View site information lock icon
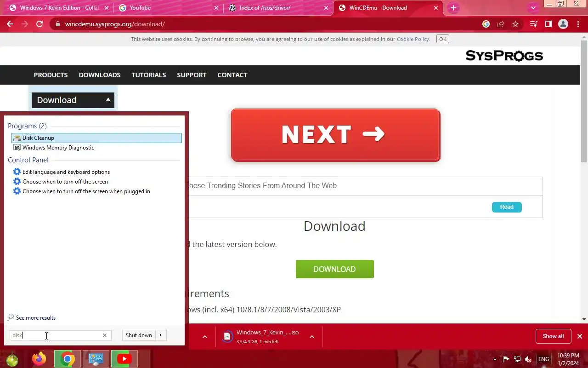The width and height of the screenshot is (588, 368). coord(57,24)
